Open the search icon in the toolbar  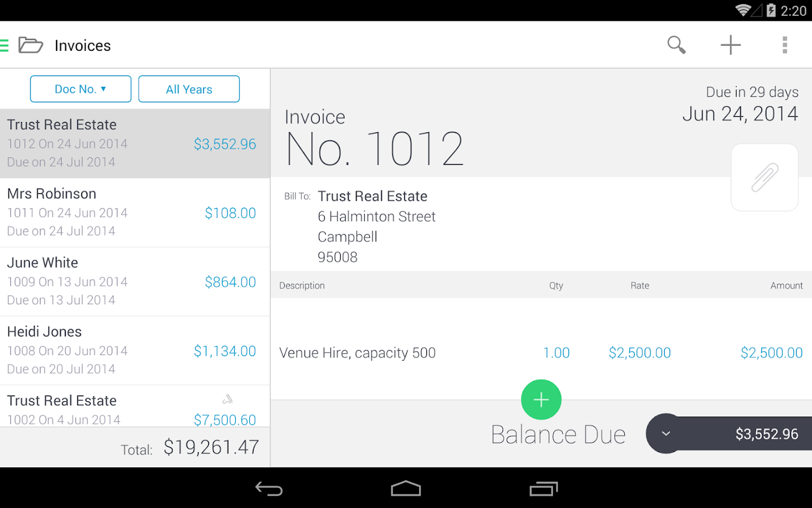[676, 45]
